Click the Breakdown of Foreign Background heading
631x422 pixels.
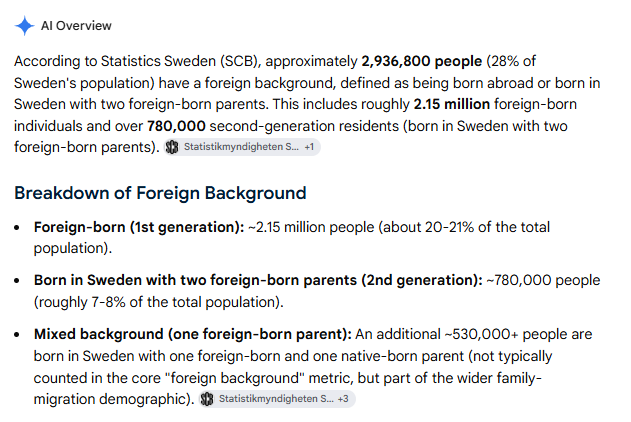point(160,193)
